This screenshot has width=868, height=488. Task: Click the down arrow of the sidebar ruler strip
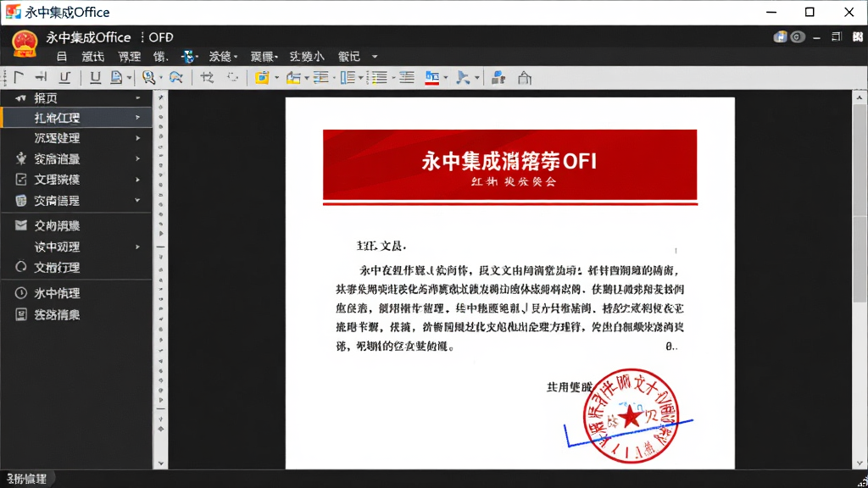(x=160, y=463)
